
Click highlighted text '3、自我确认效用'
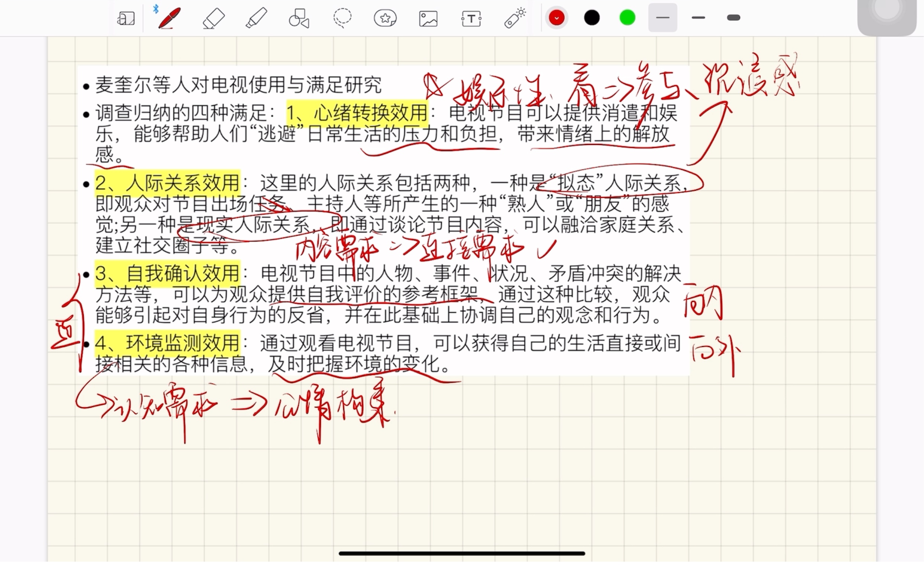coord(168,273)
